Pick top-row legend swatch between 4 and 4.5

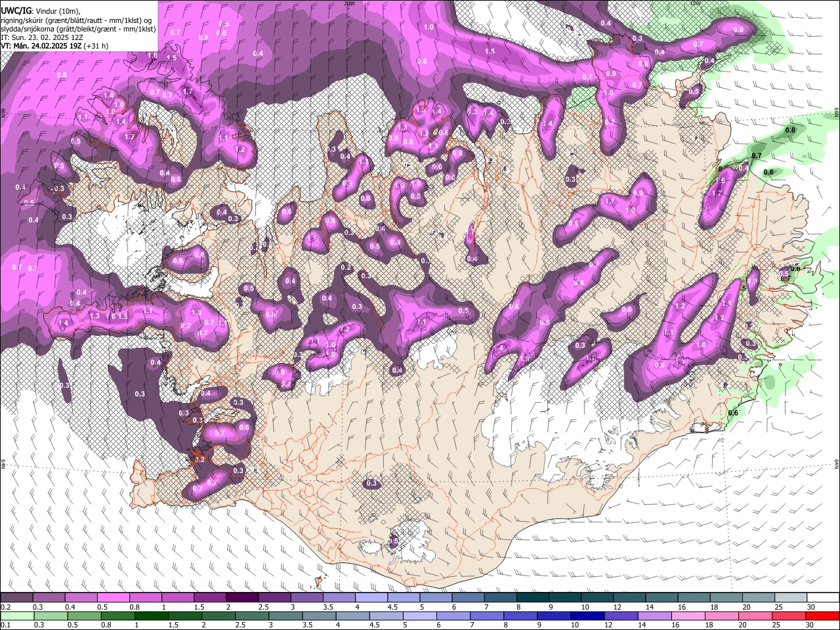pos(371,598)
